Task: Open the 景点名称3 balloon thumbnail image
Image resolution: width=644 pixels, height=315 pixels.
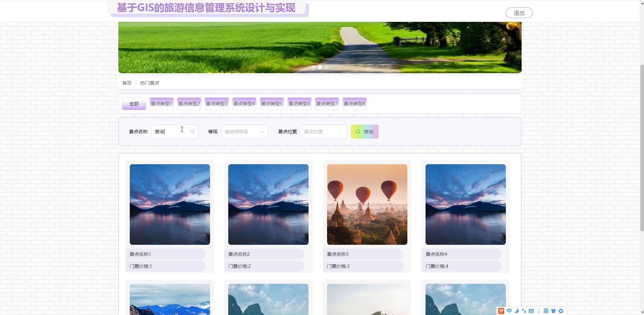Action: (x=367, y=205)
